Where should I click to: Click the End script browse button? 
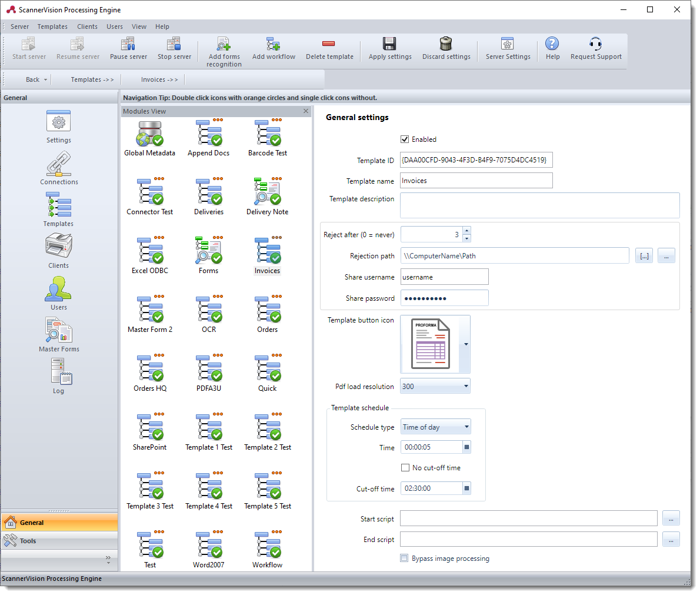tap(671, 540)
